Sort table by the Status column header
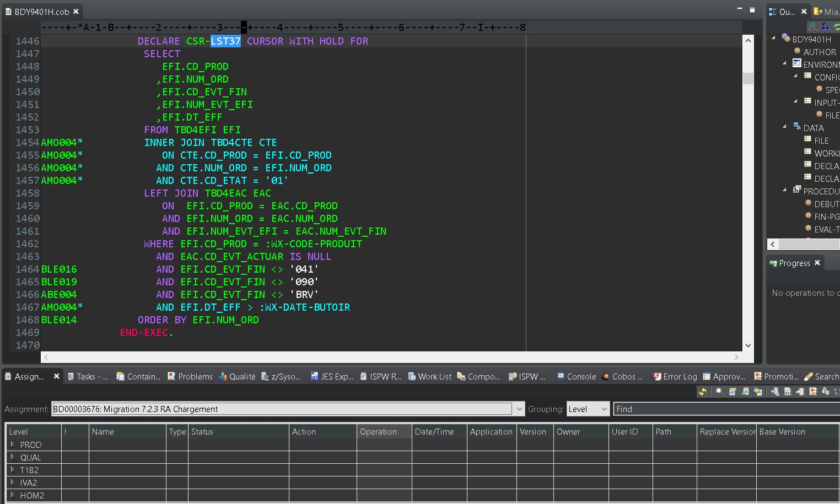The width and height of the screenshot is (840, 504). (x=239, y=431)
